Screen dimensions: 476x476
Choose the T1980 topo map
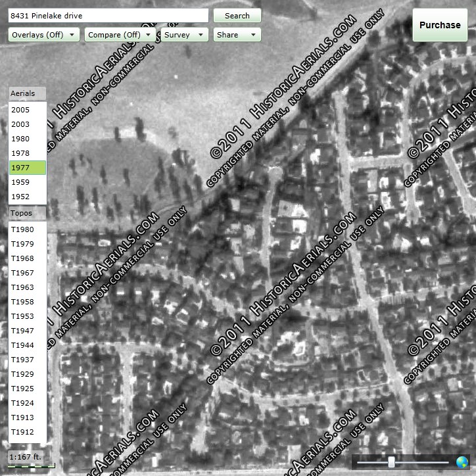click(x=28, y=229)
